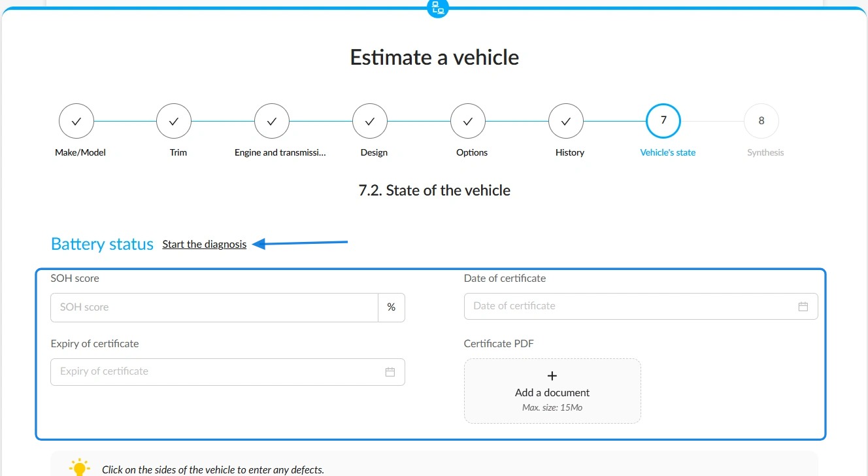This screenshot has width=868, height=476.
Task: Focus the SOH score input field
Action: pos(214,307)
